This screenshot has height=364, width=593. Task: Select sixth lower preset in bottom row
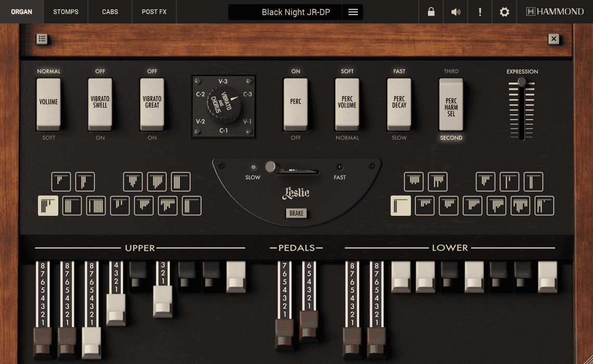520,205
